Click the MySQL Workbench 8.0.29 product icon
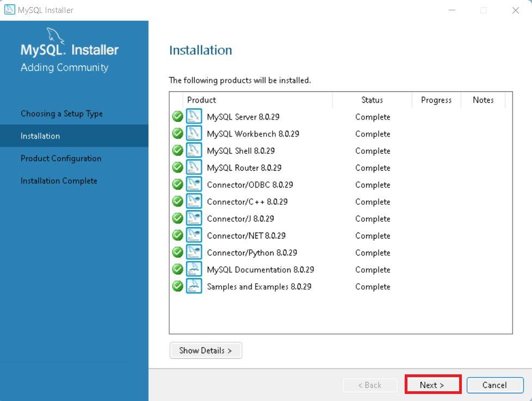Viewport: 532px width, 401px height. pos(194,133)
